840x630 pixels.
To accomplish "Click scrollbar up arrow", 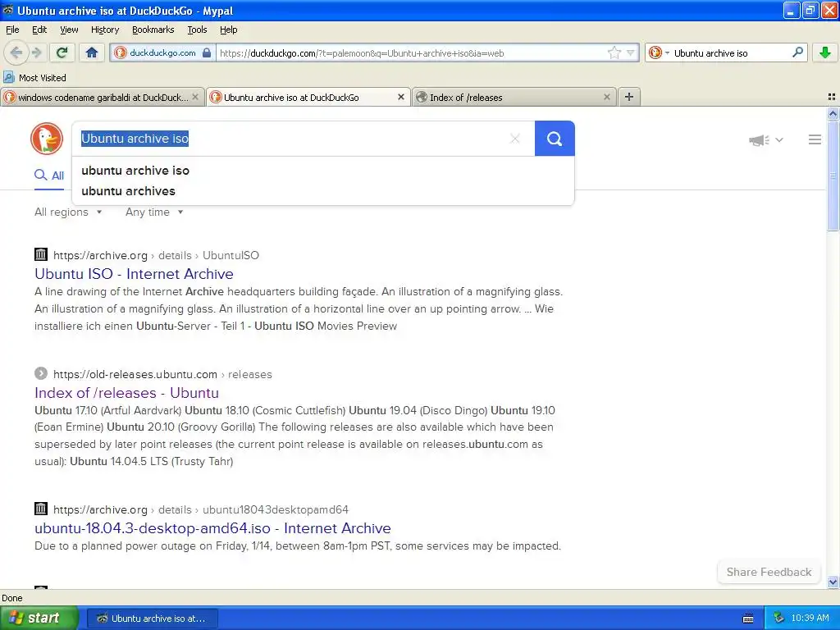I will (x=833, y=113).
